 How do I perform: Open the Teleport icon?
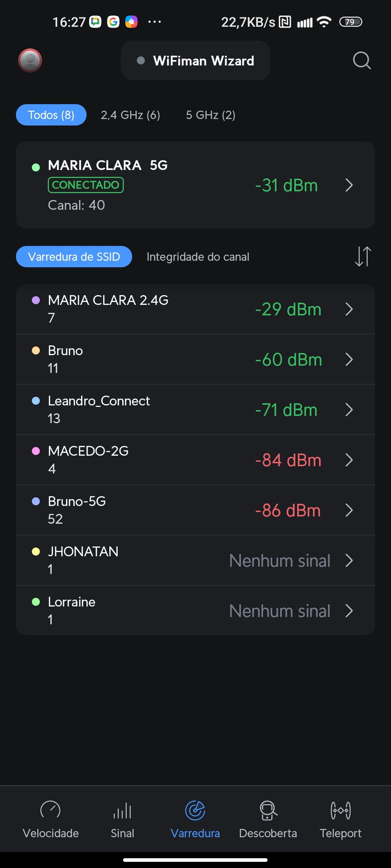point(340,810)
